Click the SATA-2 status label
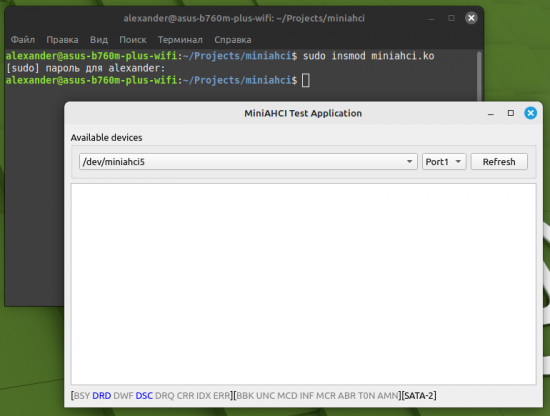The image size is (550, 416). pyautogui.click(x=419, y=396)
